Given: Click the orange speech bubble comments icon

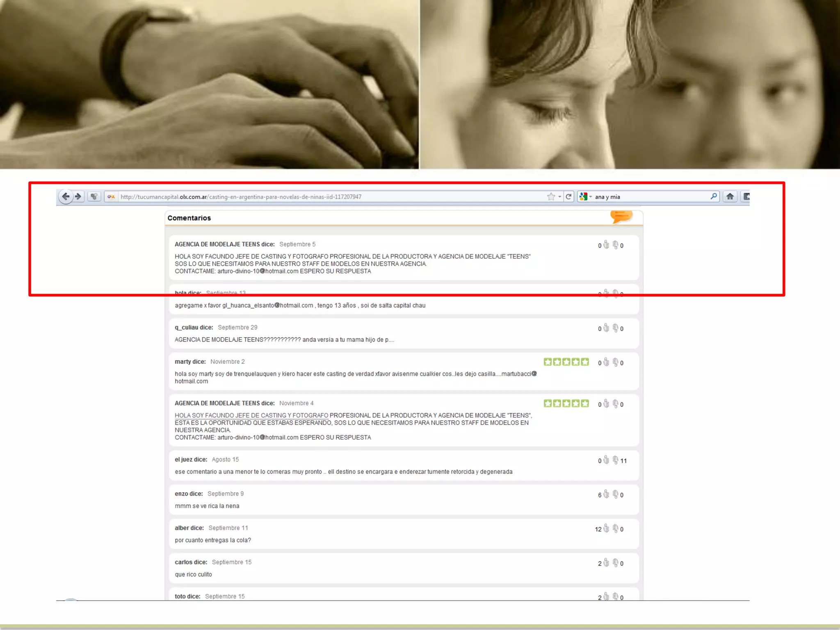Looking at the screenshot, I should pos(621,216).
